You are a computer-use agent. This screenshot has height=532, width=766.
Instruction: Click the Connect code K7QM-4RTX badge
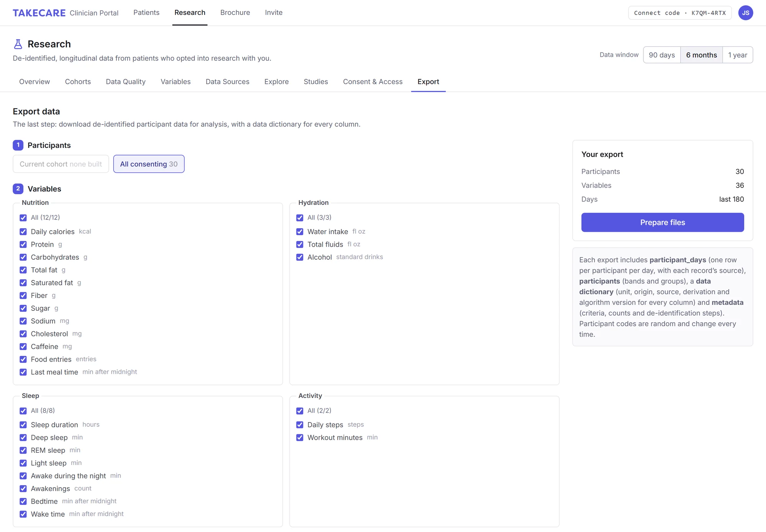pyautogui.click(x=680, y=13)
